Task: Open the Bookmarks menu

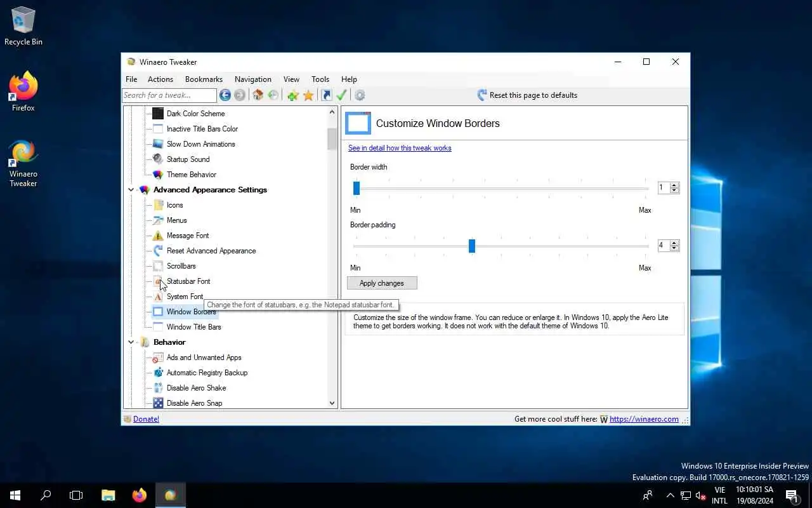Action: [x=204, y=79]
